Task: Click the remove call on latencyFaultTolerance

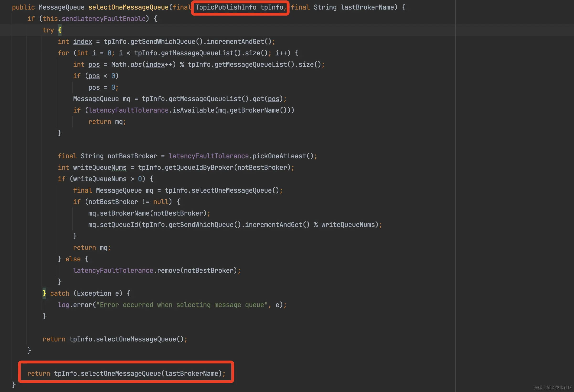Action: pos(169,270)
